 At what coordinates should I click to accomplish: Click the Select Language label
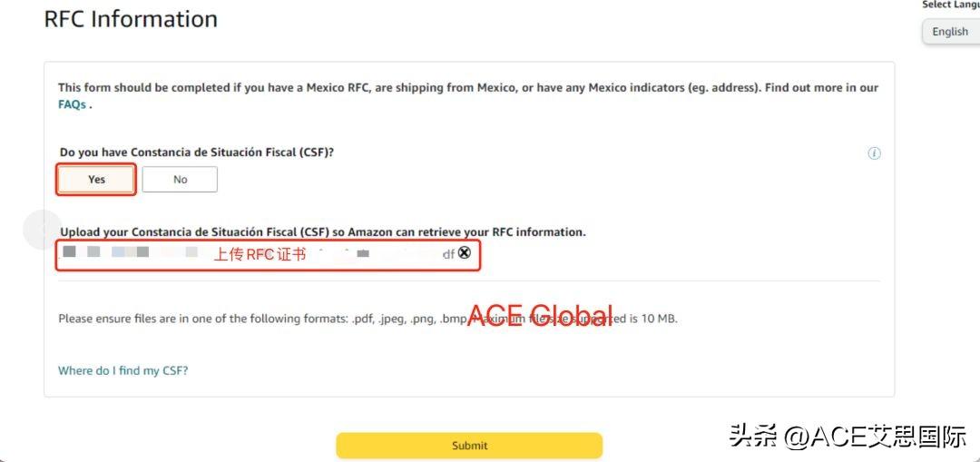951,5
